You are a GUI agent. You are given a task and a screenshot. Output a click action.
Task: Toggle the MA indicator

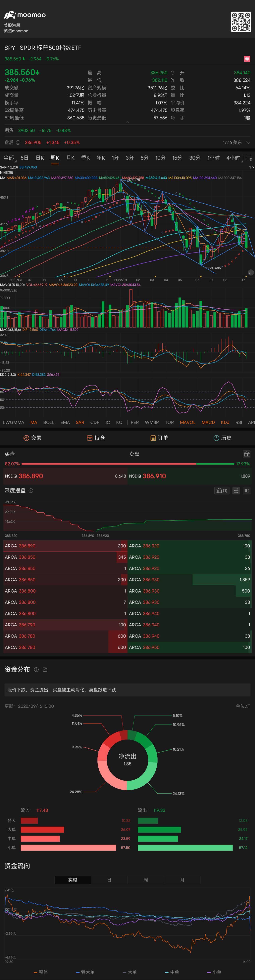pos(33,422)
